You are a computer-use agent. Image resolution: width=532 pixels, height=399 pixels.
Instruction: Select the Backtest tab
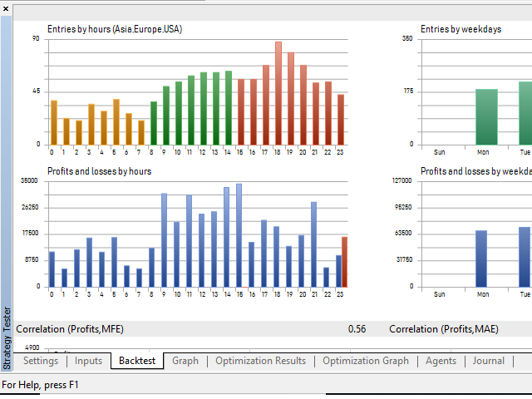click(136, 361)
